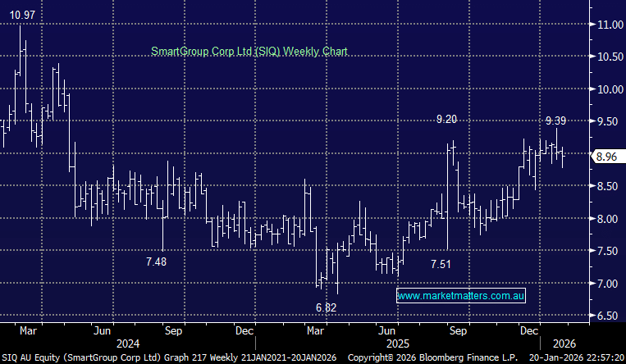Open the www.marketmatters.com.au link
Screen dimensions: 626x364
tap(461, 295)
